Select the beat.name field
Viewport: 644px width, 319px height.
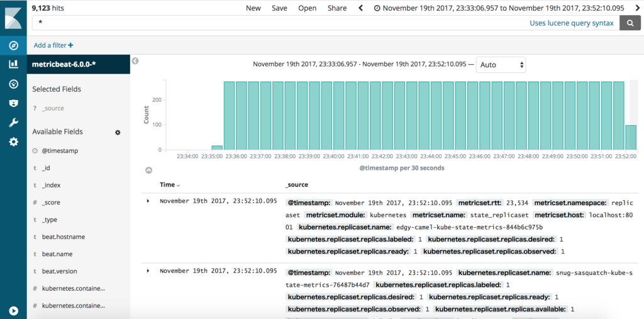(57, 254)
